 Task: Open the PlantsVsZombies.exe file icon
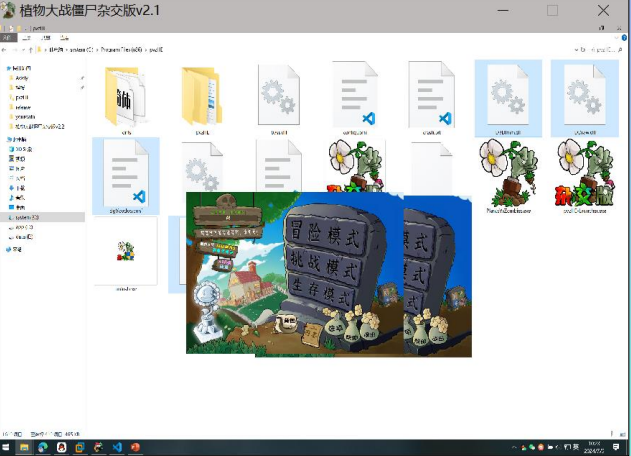tap(508, 173)
